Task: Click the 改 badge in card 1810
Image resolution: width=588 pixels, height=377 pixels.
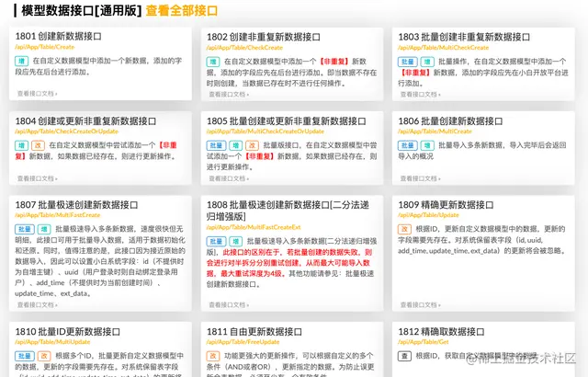Action: [44, 356]
